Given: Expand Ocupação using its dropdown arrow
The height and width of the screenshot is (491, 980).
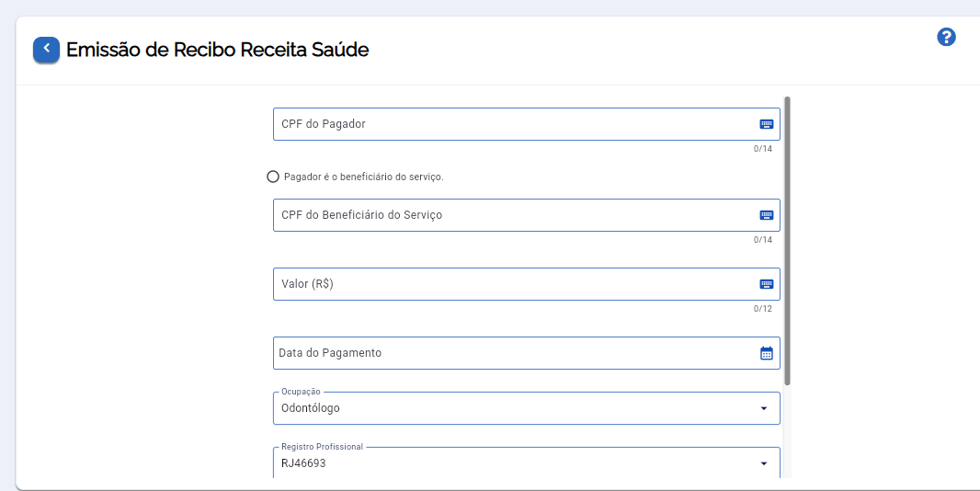Looking at the screenshot, I should 763,408.
